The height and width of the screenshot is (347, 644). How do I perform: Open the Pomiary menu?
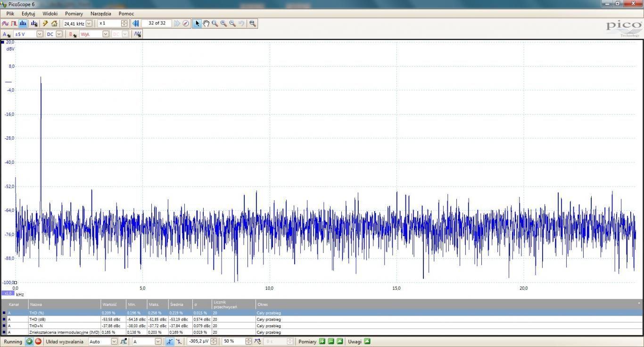74,14
